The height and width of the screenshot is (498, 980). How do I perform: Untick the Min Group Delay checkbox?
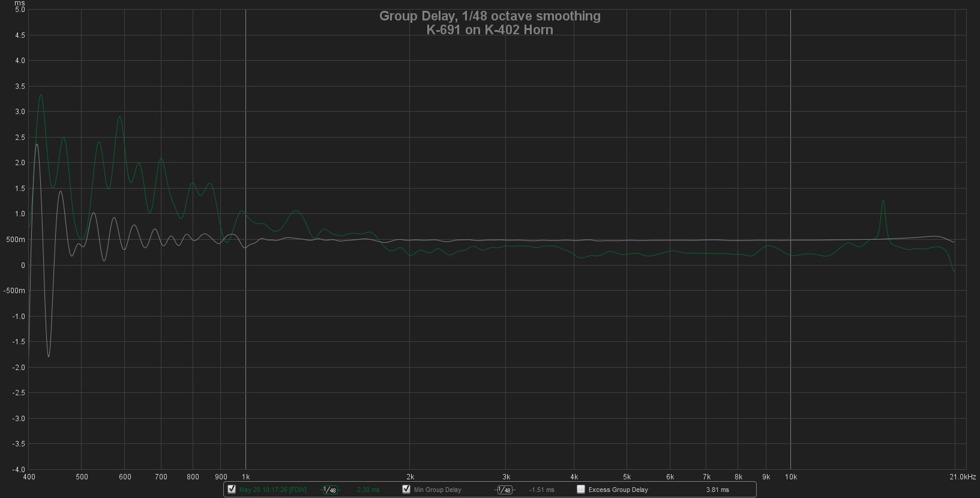(x=406, y=489)
